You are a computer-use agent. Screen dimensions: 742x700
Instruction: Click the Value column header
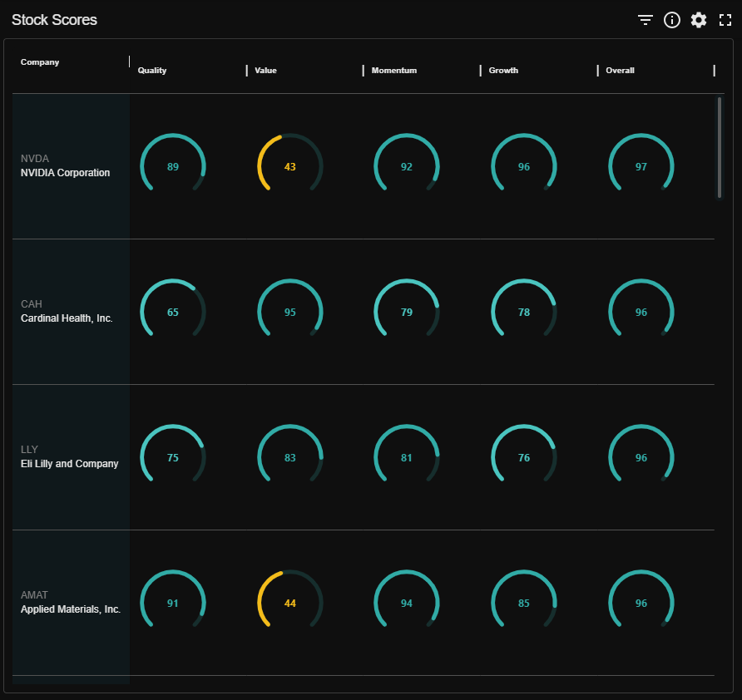pos(265,71)
